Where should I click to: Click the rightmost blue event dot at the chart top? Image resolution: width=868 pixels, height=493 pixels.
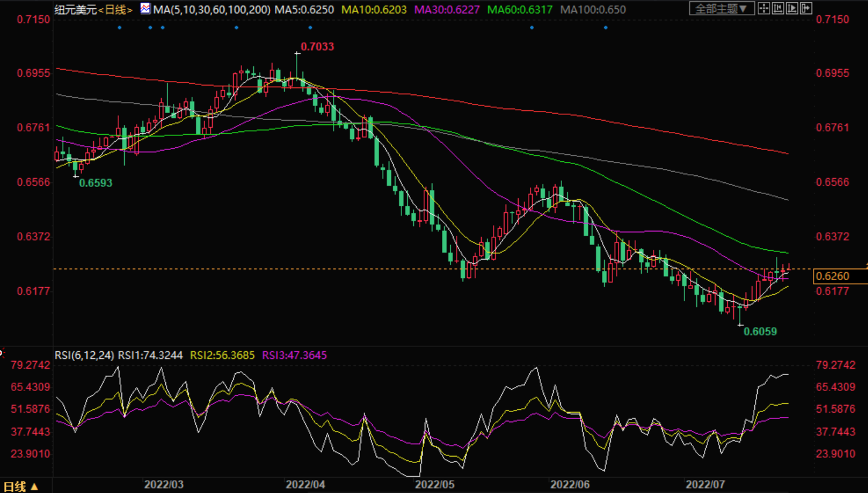(x=605, y=28)
